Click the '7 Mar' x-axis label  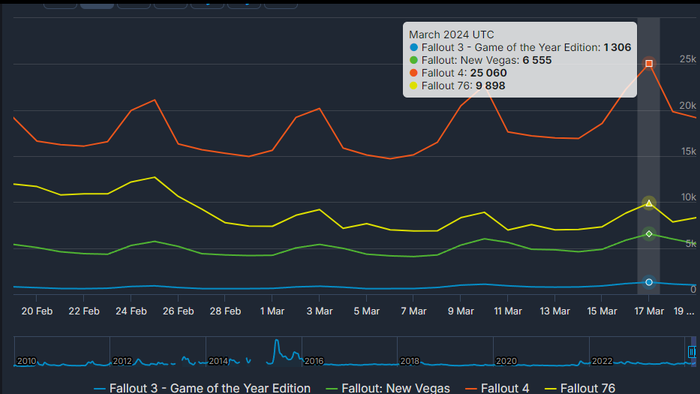(413, 311)
